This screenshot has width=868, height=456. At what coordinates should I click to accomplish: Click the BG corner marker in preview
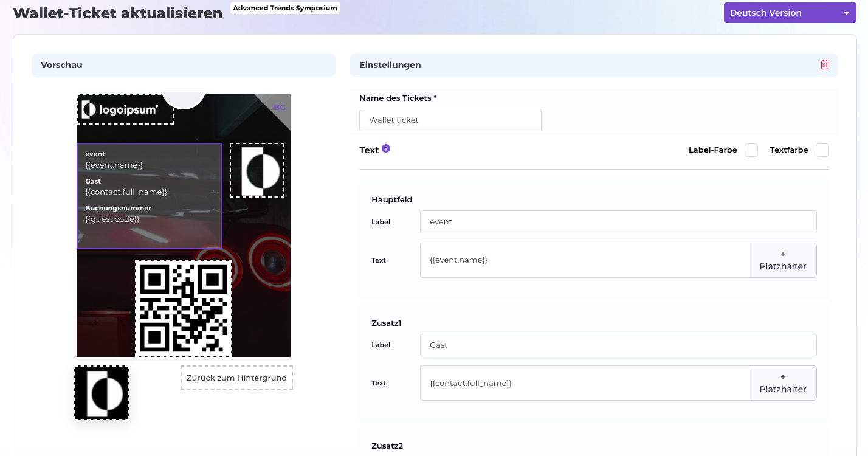tap(280, 107)
